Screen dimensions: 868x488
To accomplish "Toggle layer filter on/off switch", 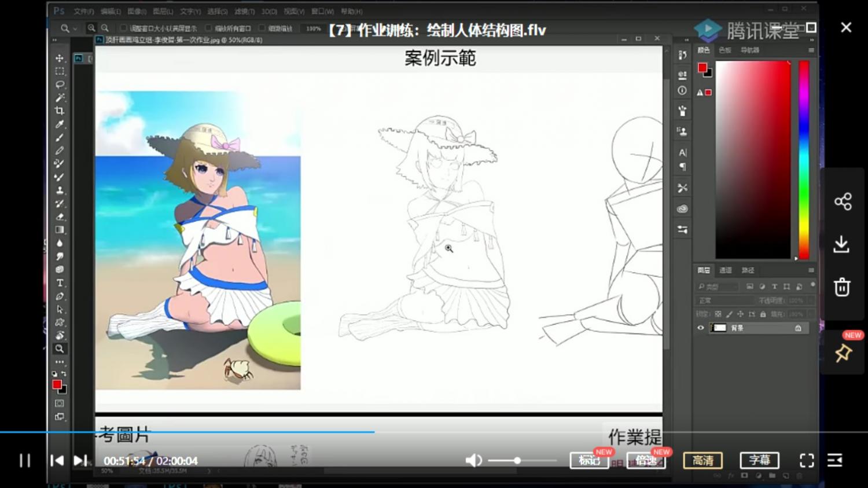I will click(x=812, y=285).
